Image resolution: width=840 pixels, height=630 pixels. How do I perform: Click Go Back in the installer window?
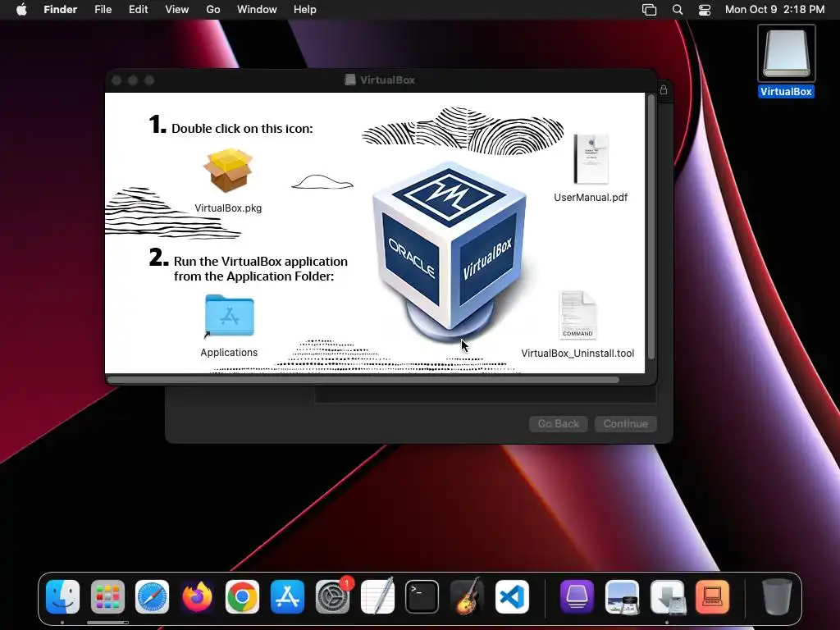point(559,424)
